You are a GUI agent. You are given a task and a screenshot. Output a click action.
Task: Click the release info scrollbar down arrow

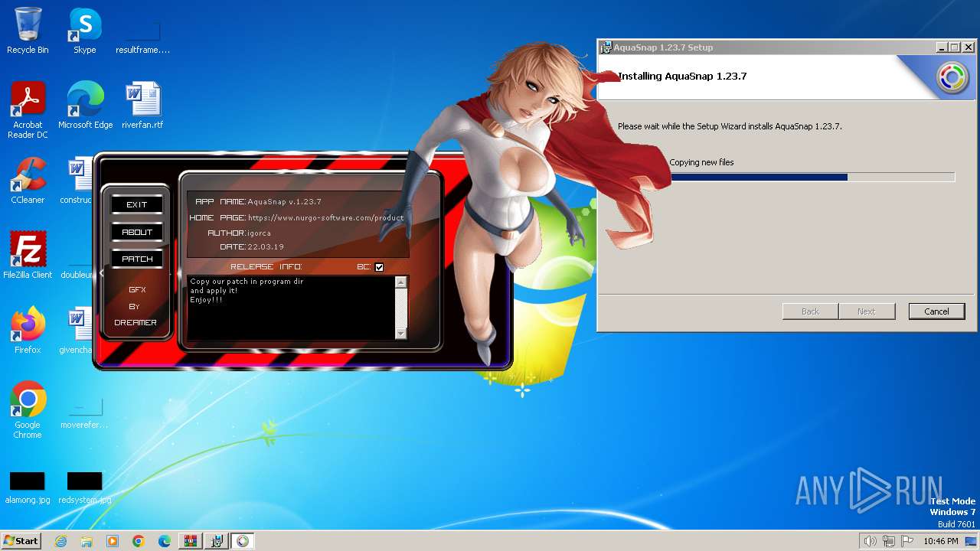(x=400, y=334)
